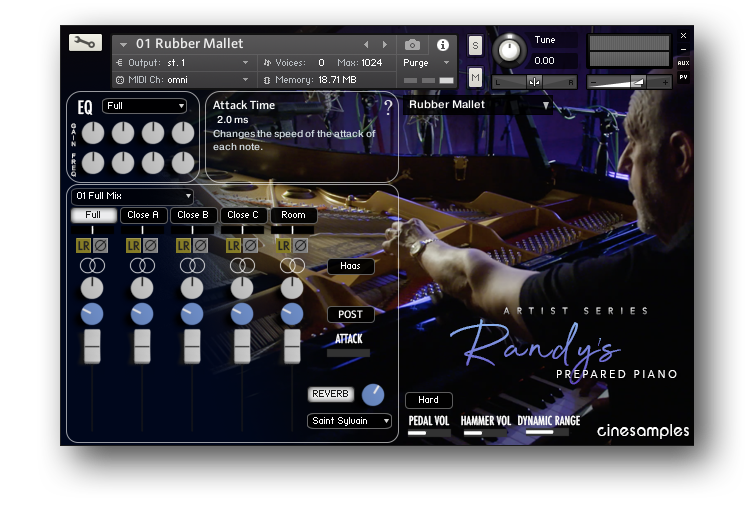Click the Room channel blue knob
This screenshot has width=754, height=506.
(292, 314)
